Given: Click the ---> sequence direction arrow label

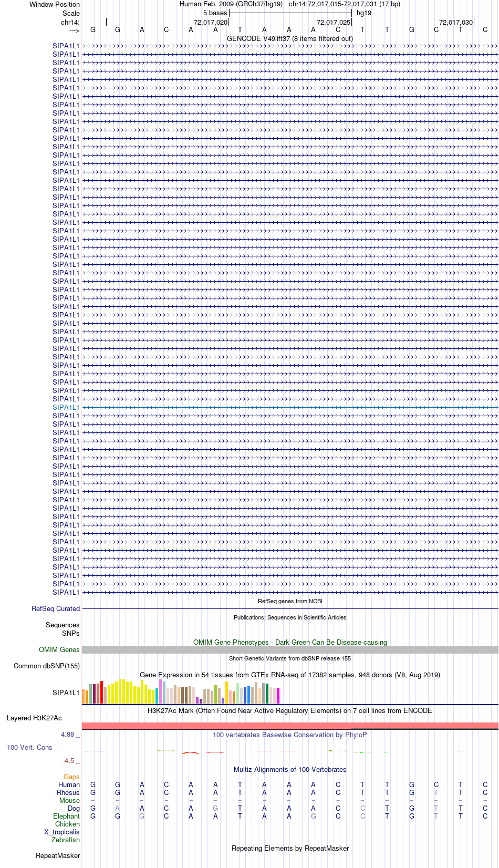Looking at the screenshot, I should pos(74,31).
